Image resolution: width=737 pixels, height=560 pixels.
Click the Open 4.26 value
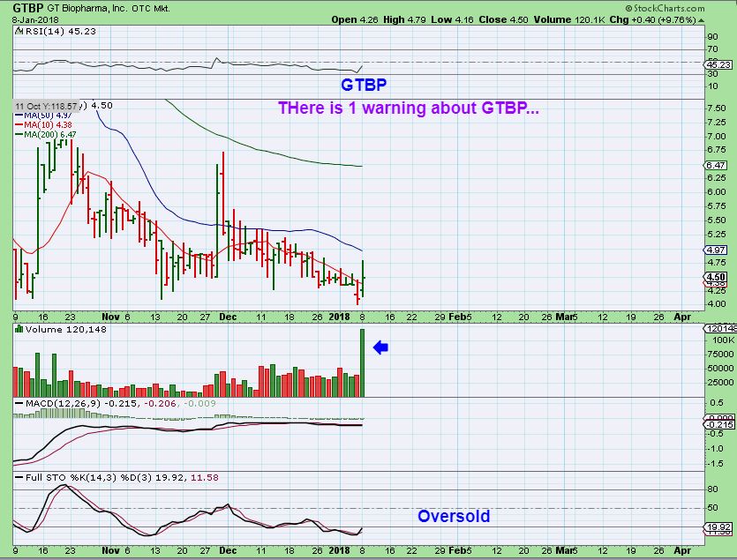coord(353,19)
